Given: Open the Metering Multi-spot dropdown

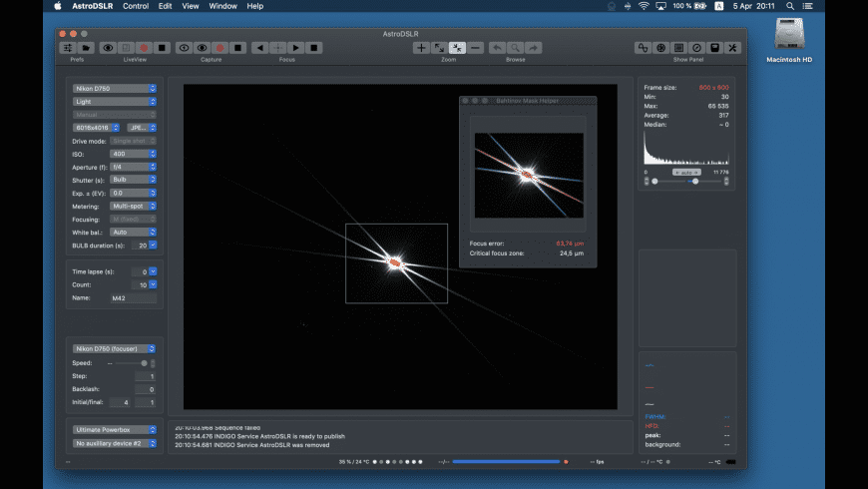Looking at the screenshot, I should click(x=133, y=206).
